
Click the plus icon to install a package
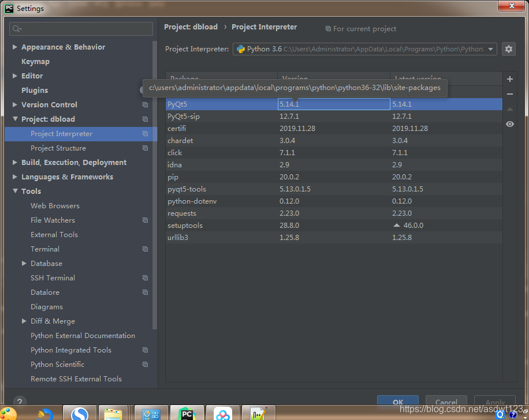[510, 79]
